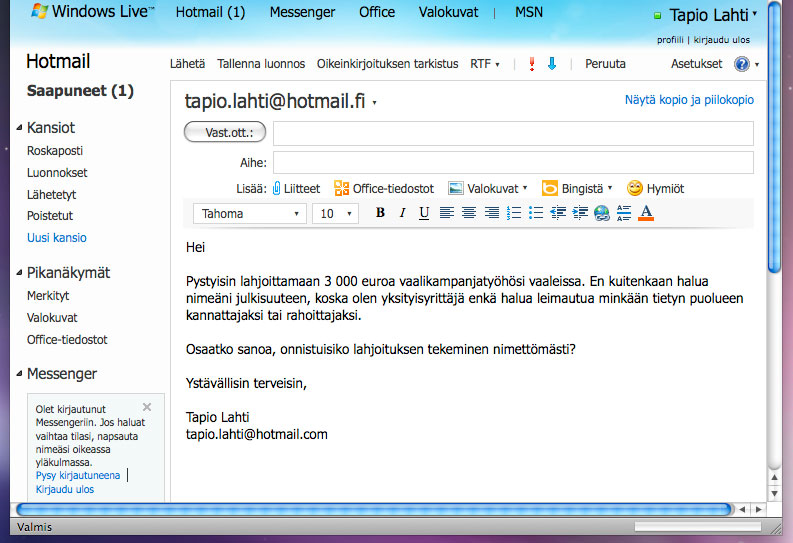Screen dimensions: 793x543
Task: Collapse the Pikanäkymät section
Action: (19, 273)
